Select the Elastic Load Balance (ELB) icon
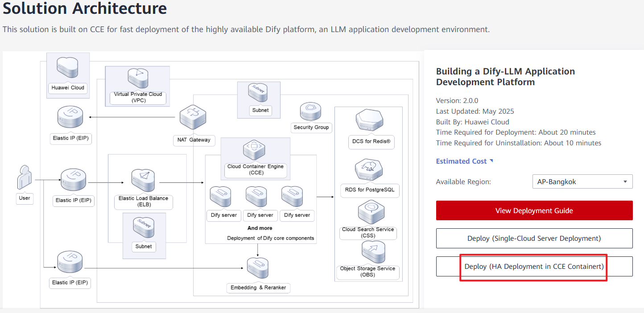The height and width of the screenshot is (313, 644). tap(143, 181)
